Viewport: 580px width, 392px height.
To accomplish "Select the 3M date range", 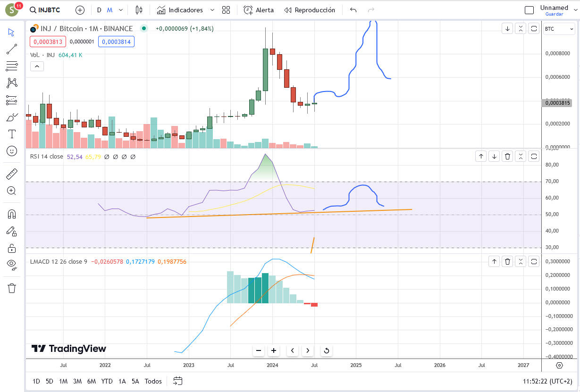I will tap(77, 381).
